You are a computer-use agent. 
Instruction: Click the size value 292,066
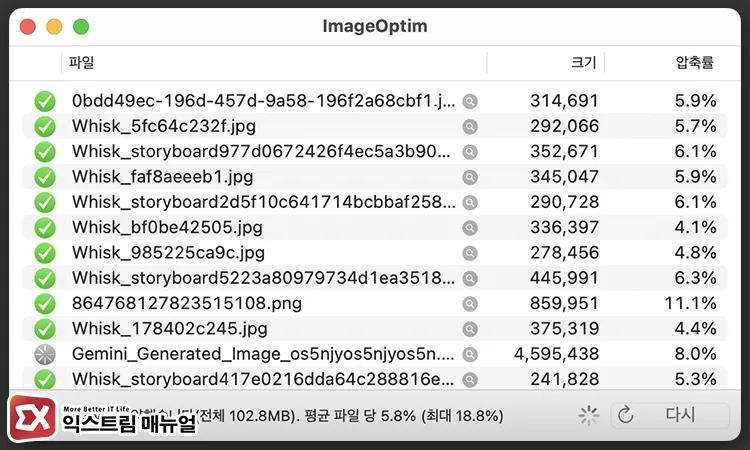[x=564, y=126]
